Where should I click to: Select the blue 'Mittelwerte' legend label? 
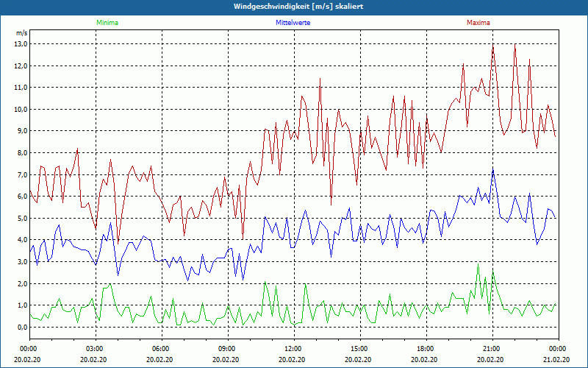pos(293,23)
